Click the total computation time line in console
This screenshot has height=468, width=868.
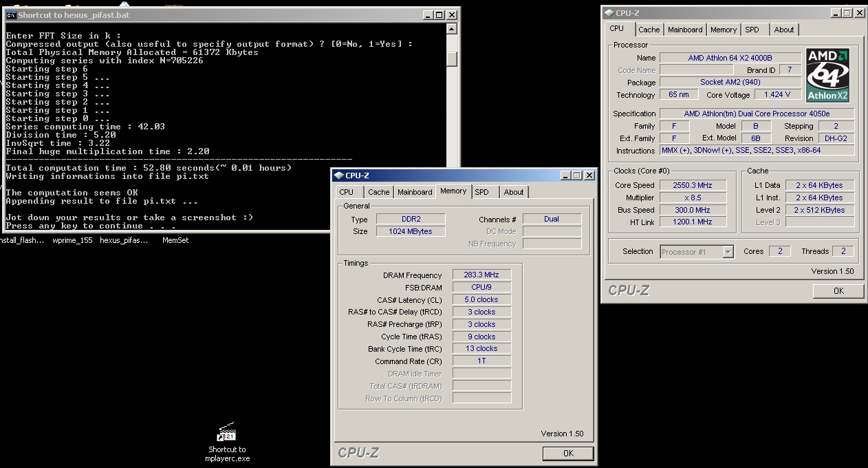click(x=149, y=168)
